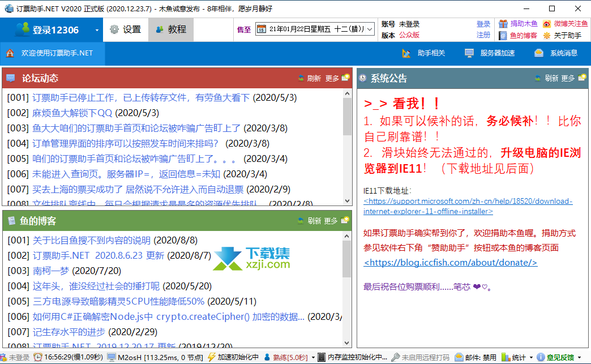The width and height of the screenshot is (591, 364).
Task: Click 更多 in the 论坛动态 header
Action: [x=332, y=78]
